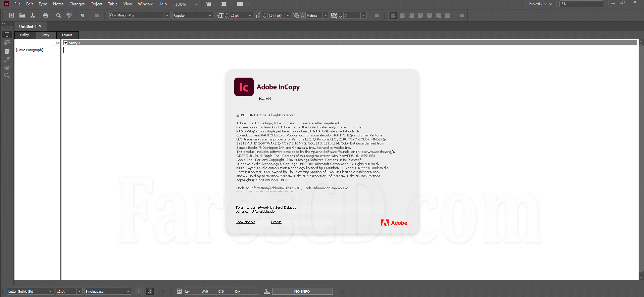Open the tracking value dropdown
Image resolution: width=644 pixels, height=297 pixels.
point(363,15)
